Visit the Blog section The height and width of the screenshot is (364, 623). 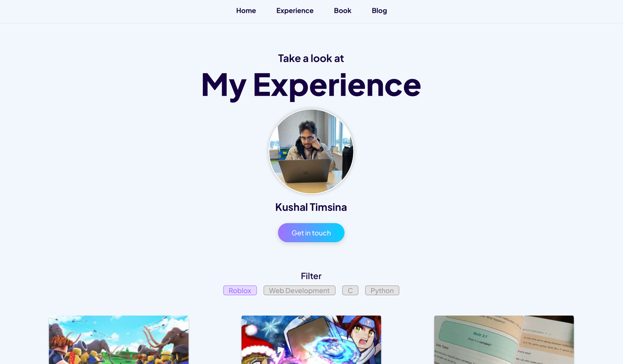379,11
